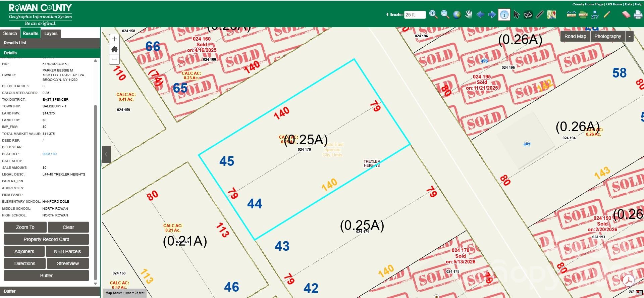Select the zoom out magnifier tool
Screen dimensions: 644x298
coord(445,14)
